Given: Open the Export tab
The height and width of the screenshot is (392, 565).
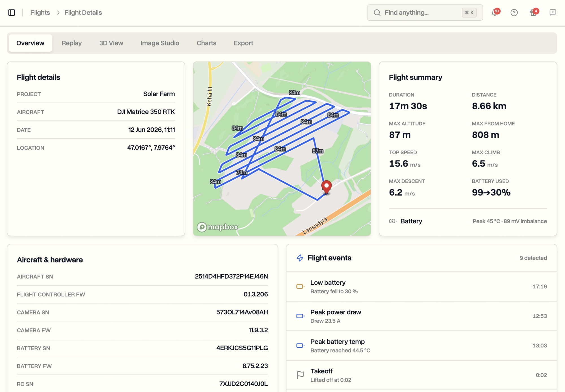Looking at the screenshot, I should point(243,43).
